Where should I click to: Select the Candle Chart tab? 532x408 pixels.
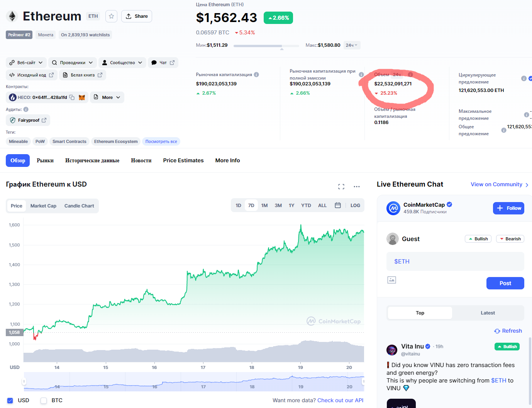pyautogui.click(x=79, y=206)
